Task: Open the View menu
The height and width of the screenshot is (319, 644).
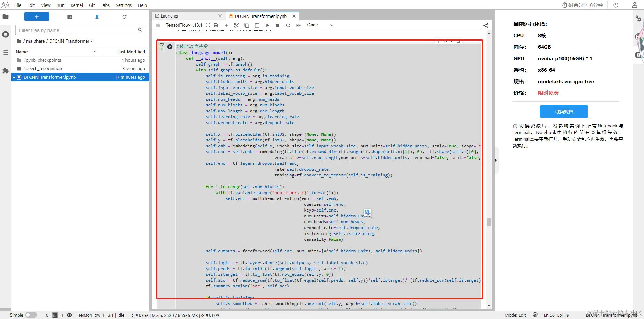Action: tap(46, 5)
